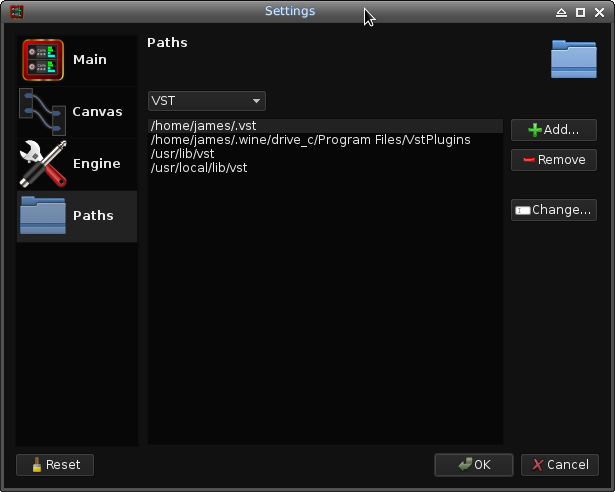Click the Carla icon in title bar
This screenshot has width=615, height=492.
(16, 12)
